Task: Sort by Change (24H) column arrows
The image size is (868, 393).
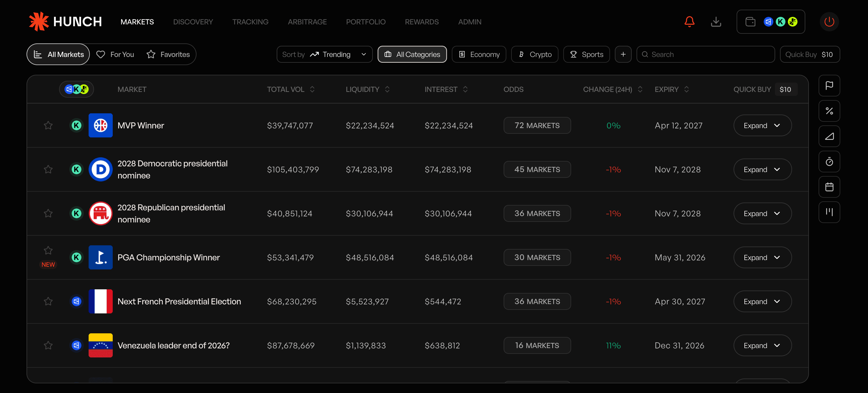Action: [x=640, y=89]
